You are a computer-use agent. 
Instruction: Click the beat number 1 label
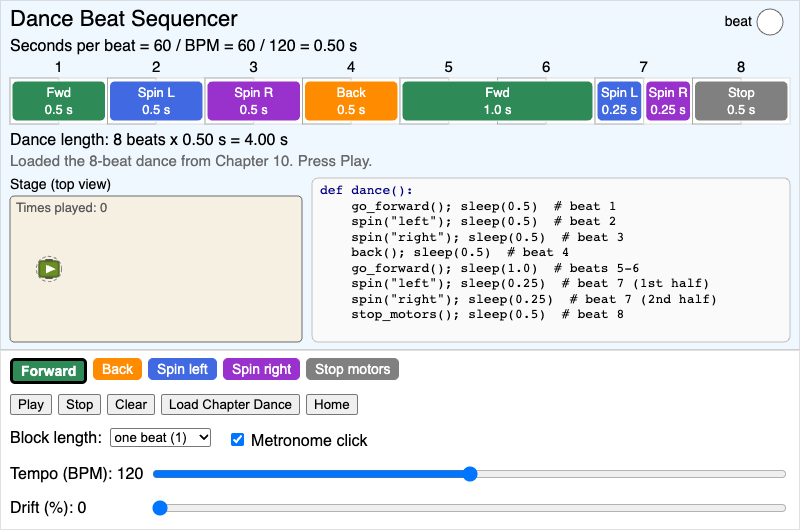point(59,67)
